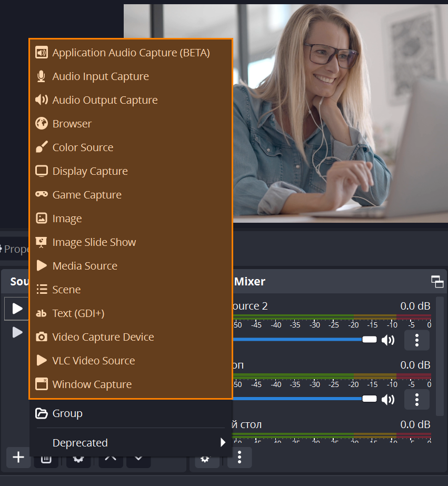Add a Window Capture source
This screenshot has width=448, height=486.
92,384
